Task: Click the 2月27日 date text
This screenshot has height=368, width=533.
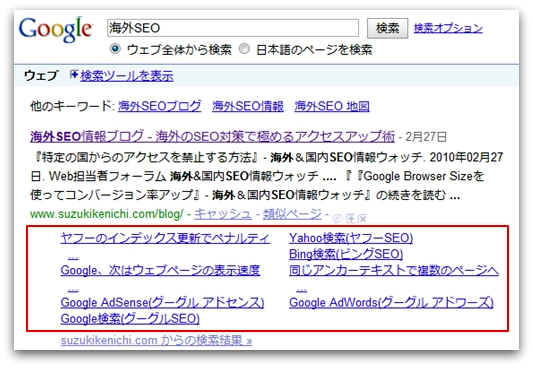Action: pos(426,137)
